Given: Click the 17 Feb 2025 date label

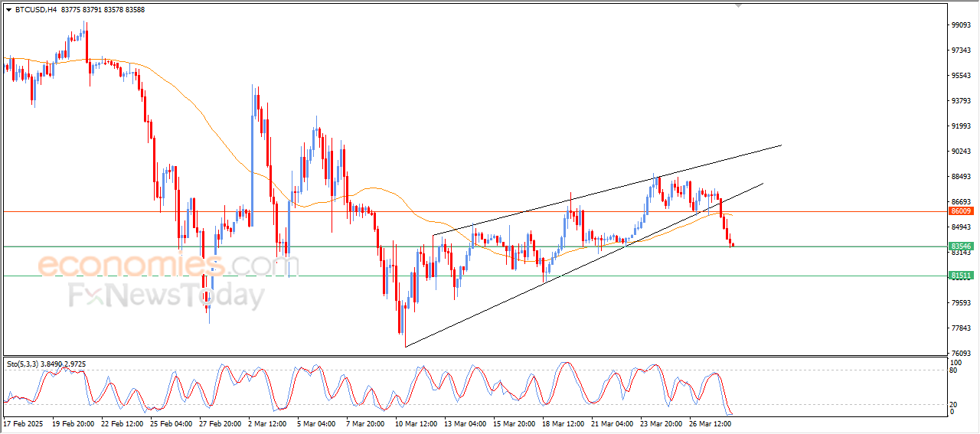Looking at the screenshot, I should 21,423.
